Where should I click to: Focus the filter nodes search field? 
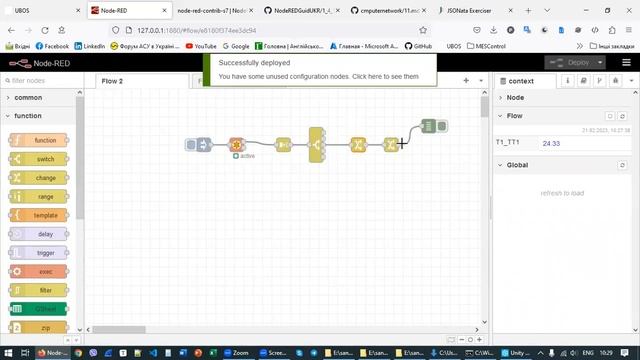click(43, 81)
